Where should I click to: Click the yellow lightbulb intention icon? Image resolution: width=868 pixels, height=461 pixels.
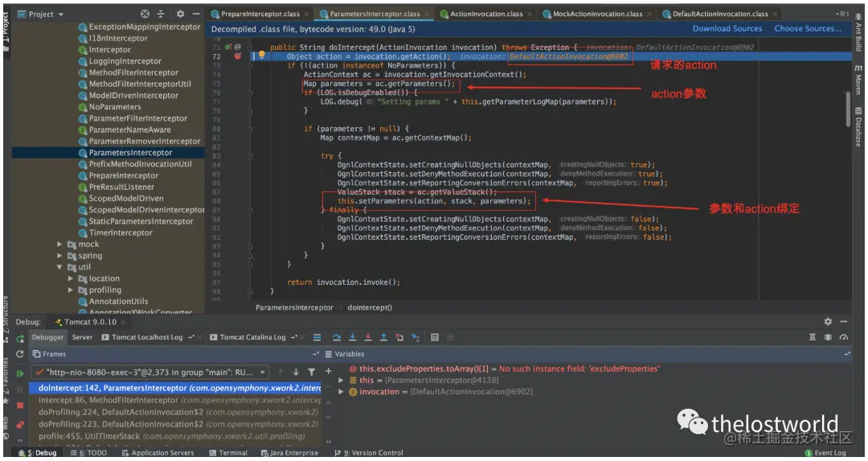coord(262,56)
